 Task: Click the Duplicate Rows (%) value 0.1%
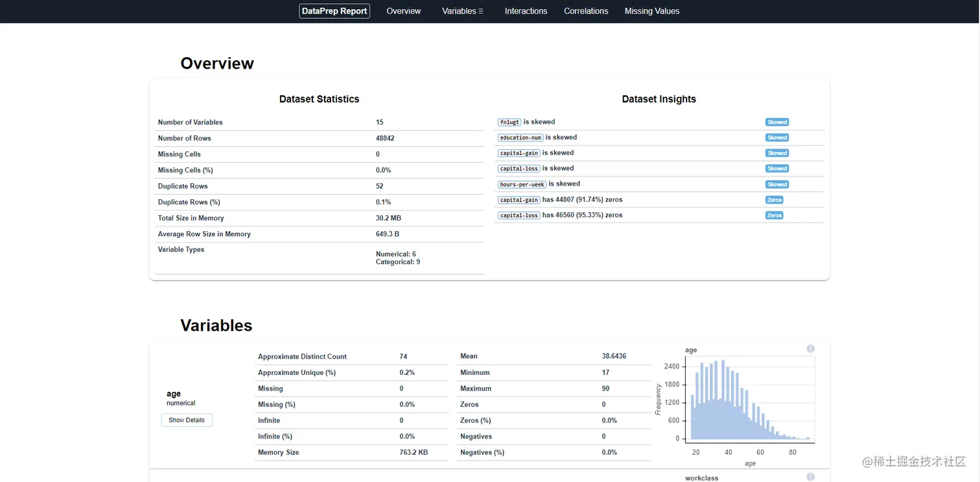(384, 202)
